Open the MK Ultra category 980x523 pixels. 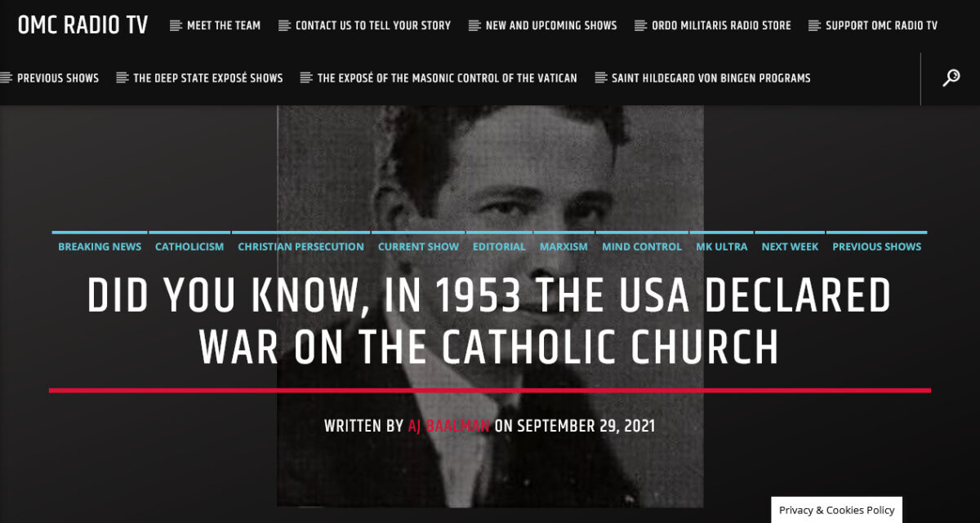click(721, 246)
